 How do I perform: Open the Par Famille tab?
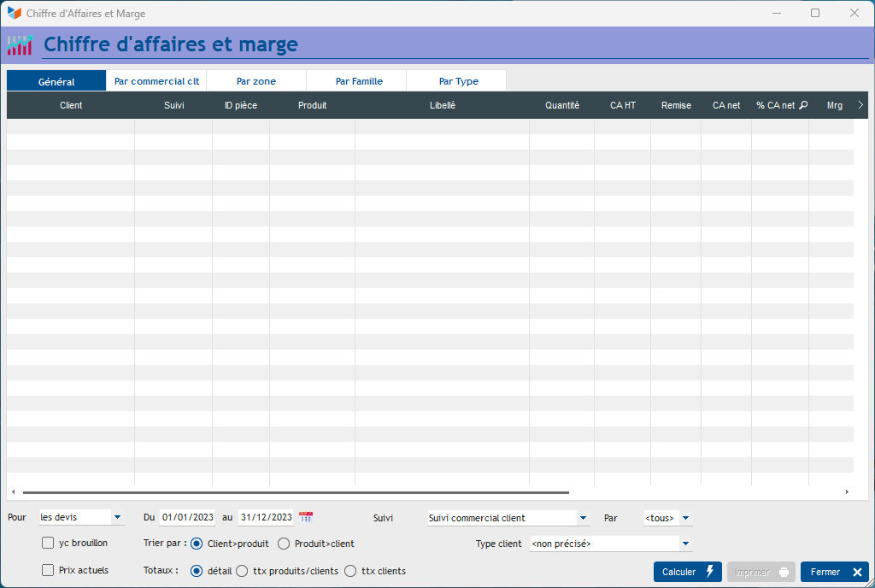pos(359,81)
